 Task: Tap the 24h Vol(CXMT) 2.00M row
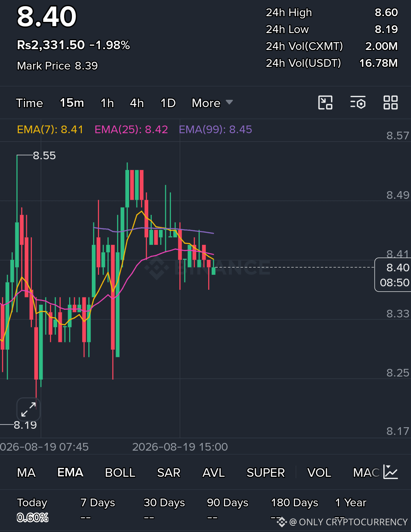click(332, 46)
